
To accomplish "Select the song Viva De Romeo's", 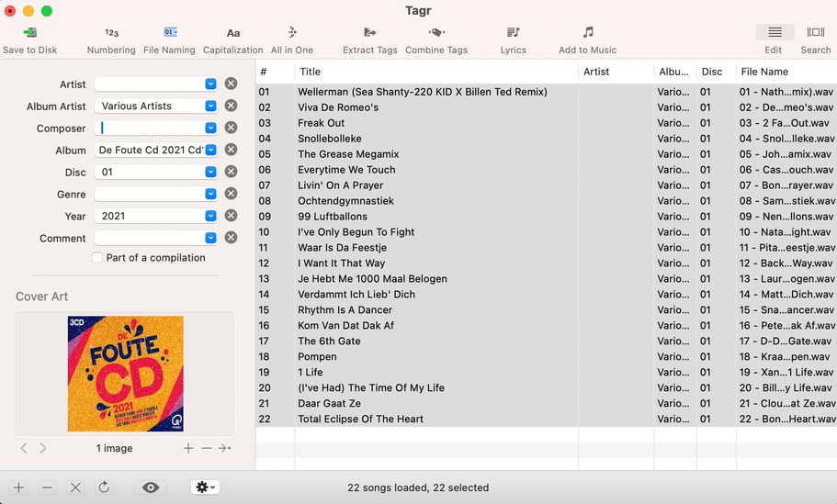I will (x=338, y=107).
